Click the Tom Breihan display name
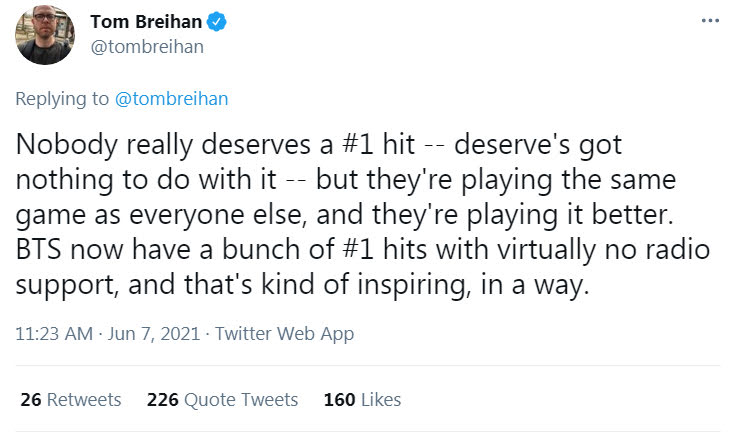 pos(146,22)
